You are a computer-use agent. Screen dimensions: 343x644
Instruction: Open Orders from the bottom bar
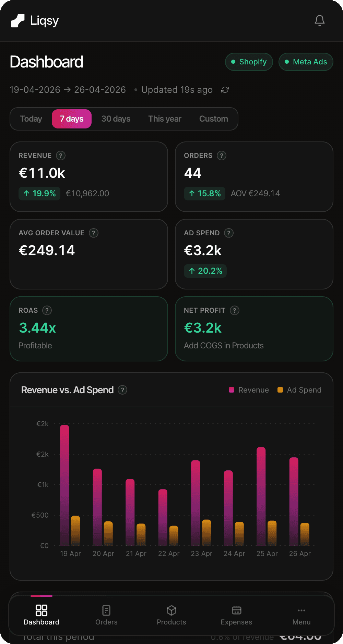106,615
